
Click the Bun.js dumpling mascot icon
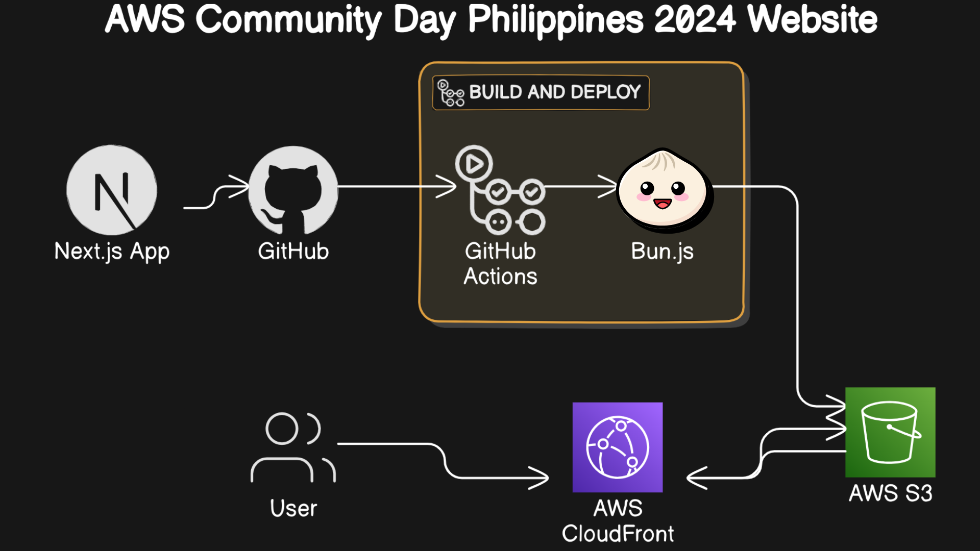tap(664, 190)
